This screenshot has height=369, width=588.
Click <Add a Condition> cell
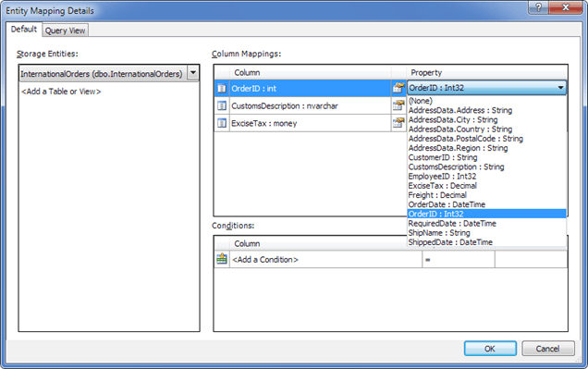(325, 259)
